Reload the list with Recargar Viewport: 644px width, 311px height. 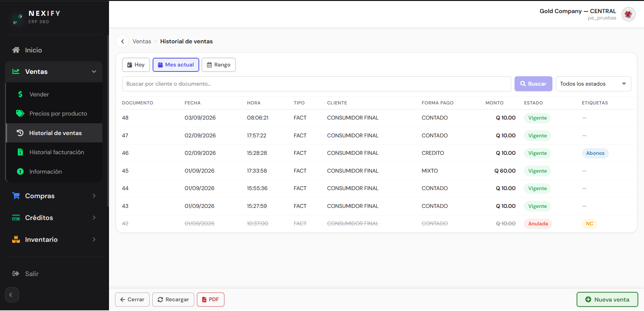coord(173,300)
